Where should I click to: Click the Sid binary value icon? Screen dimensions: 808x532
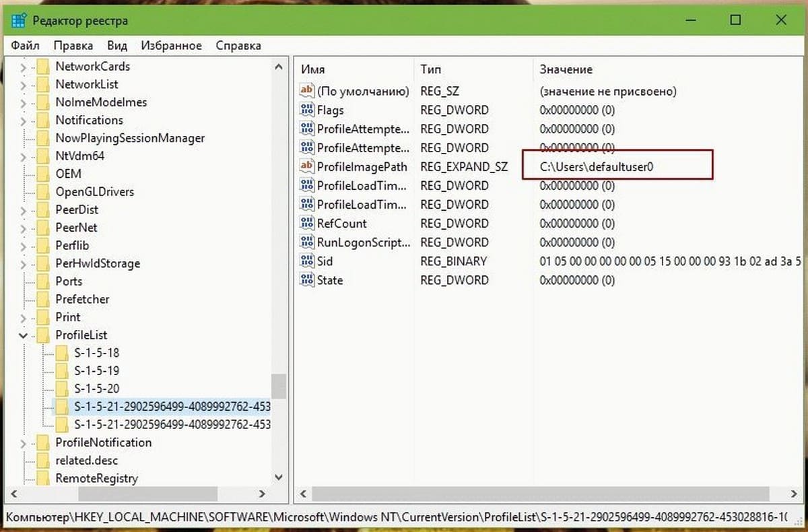point(307,261)
